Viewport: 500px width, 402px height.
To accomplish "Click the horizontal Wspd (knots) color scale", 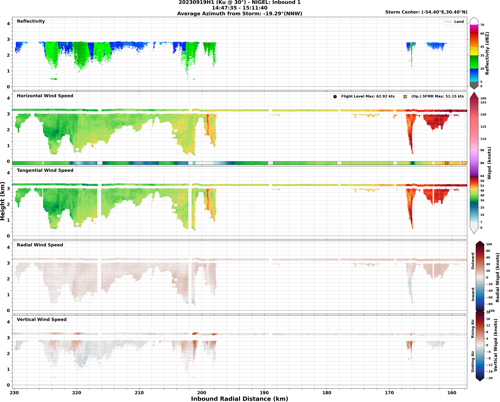I will [474, 163].
